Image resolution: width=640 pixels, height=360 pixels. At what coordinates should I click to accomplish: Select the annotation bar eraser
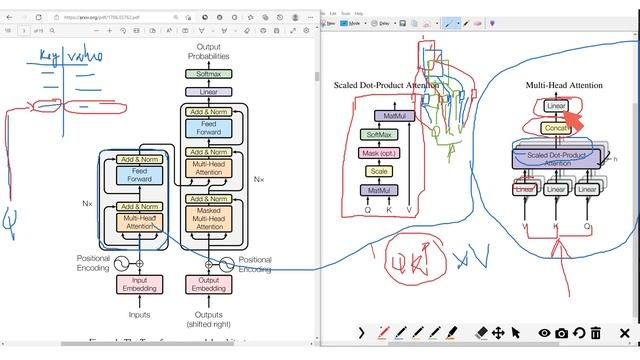tap(482, 333)
